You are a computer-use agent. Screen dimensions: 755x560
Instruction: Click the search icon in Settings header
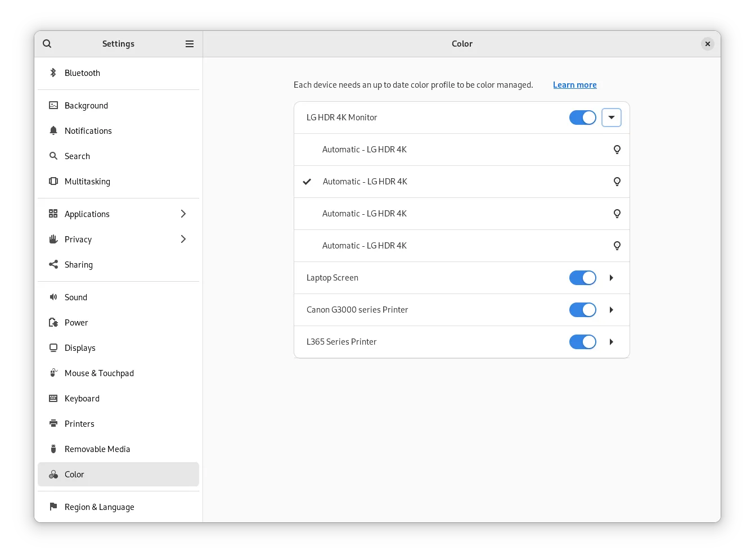point(47,44)
